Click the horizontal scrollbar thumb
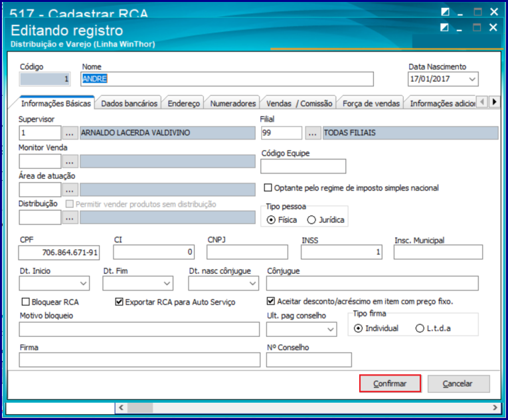This screenshot has width=508, height=420. point(140,407)
